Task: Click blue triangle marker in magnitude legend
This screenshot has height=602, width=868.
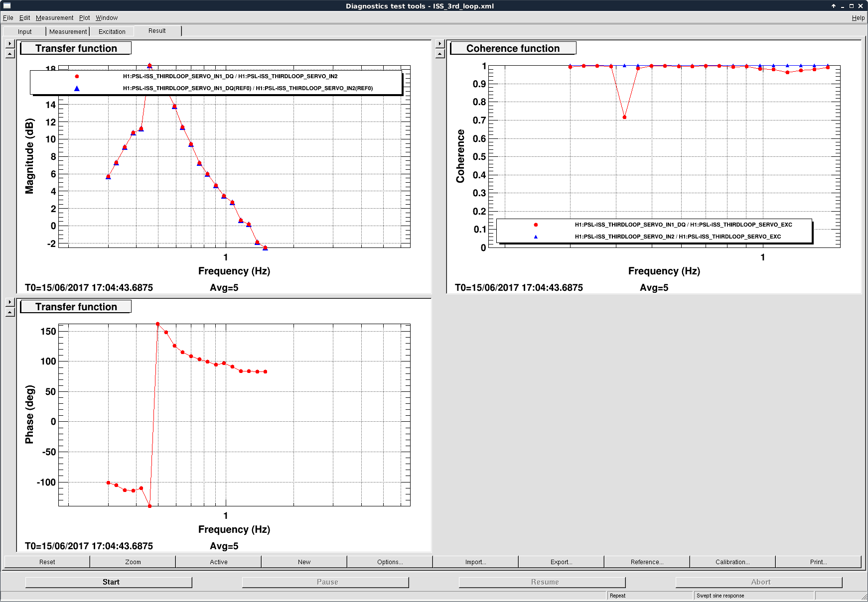Action: (77, 88)
